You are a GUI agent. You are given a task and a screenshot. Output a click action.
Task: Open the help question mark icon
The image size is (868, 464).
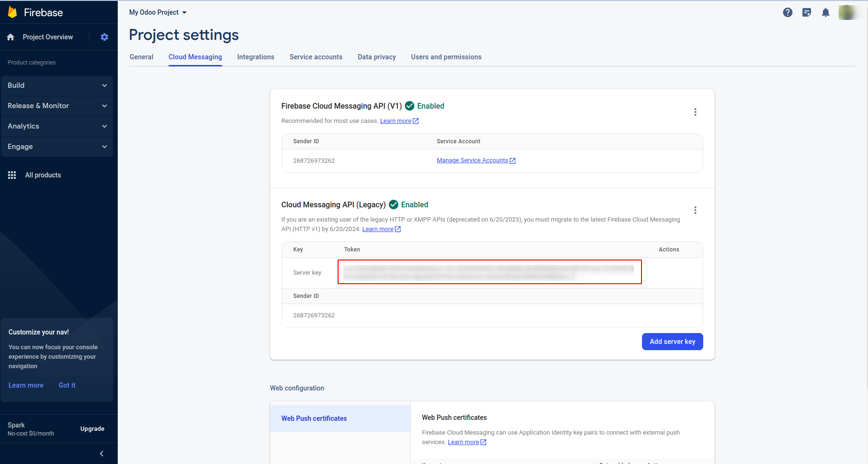tap(787, 12)
